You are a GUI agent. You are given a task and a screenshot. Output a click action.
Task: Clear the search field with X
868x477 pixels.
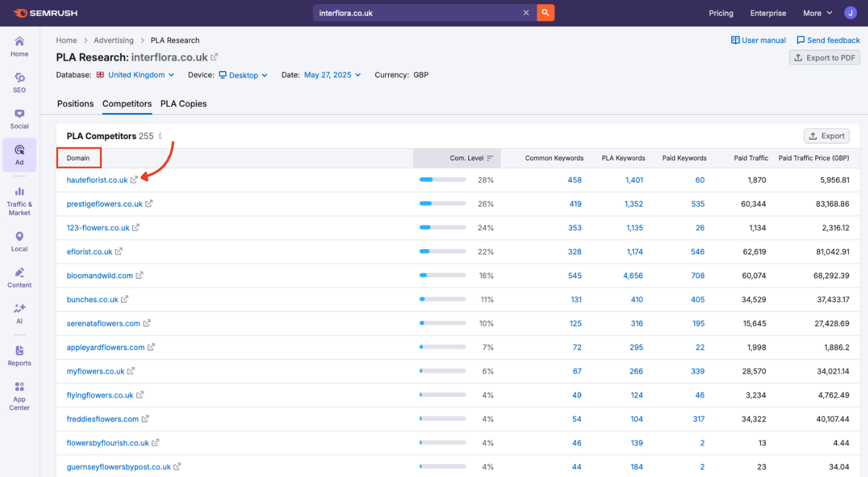pyautogui.click(x=526, y=12)
